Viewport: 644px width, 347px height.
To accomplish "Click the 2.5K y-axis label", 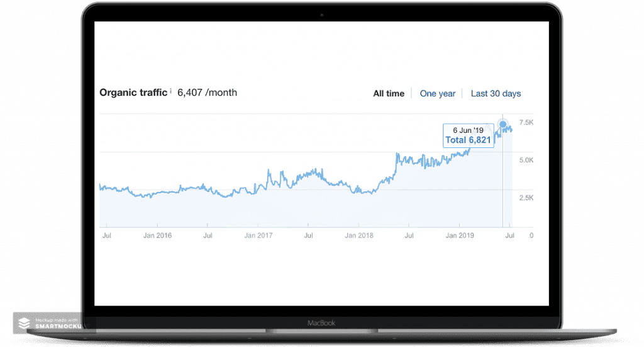I will (x=526, y=198).
